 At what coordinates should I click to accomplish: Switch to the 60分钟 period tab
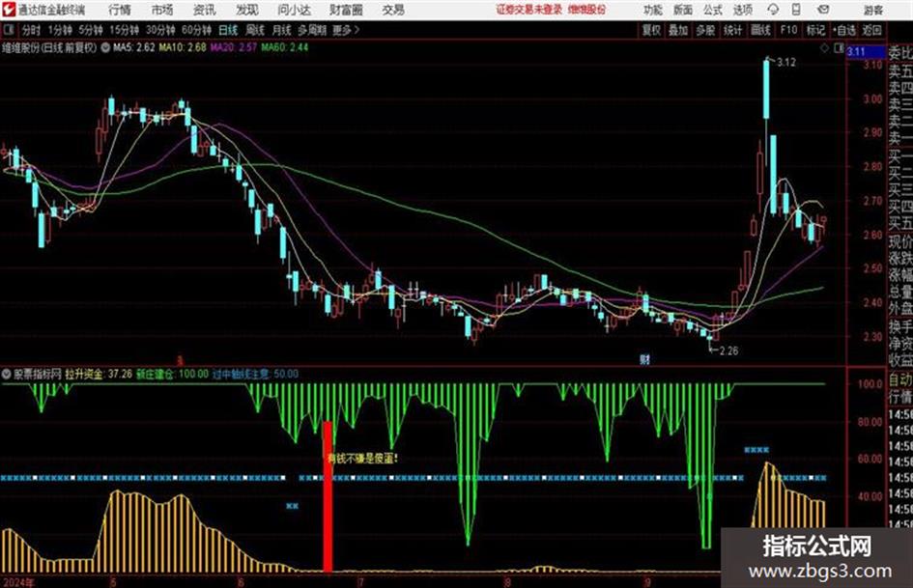point(196,30)
